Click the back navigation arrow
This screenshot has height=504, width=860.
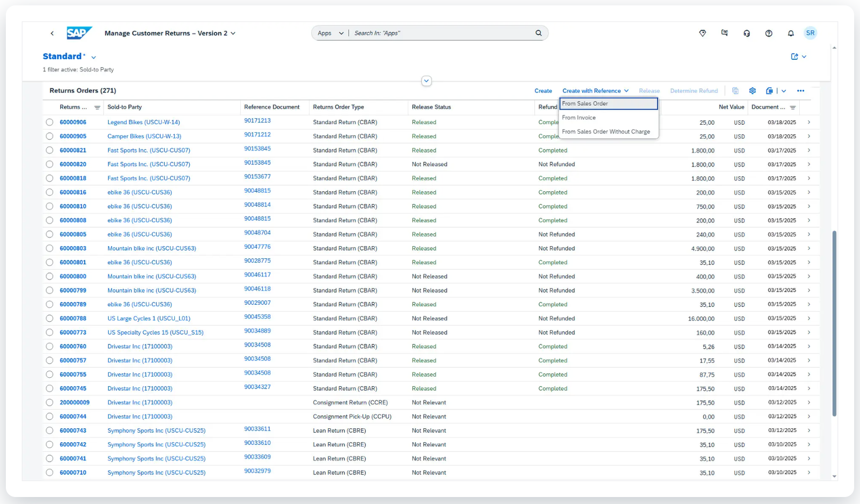(52, 33)
